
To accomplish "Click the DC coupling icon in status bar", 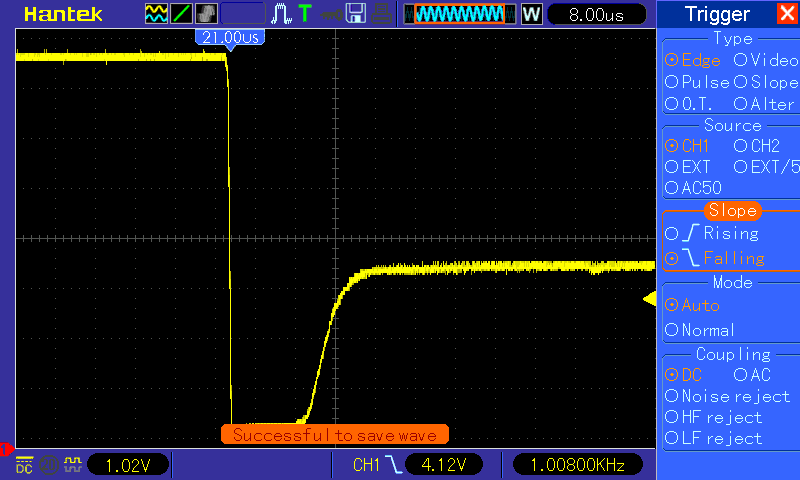I will coord(24,465).
